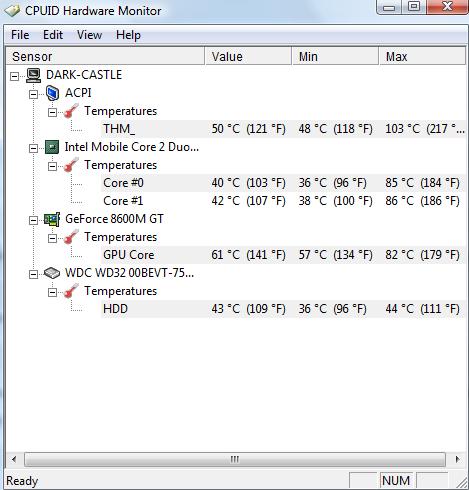This screenshot has height=490, width=469.
Task: Collapse the WDC WD32 hard drive node
Action: tap(33, 275)
